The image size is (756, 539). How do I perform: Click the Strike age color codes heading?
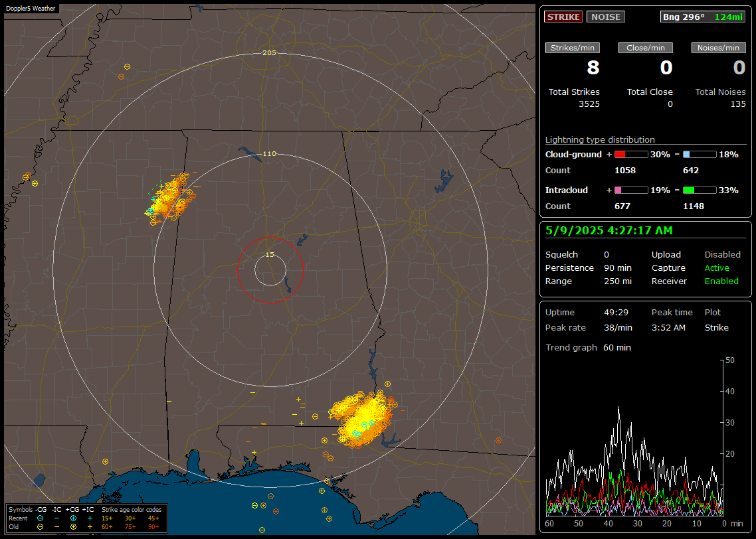tap(131, 510)
